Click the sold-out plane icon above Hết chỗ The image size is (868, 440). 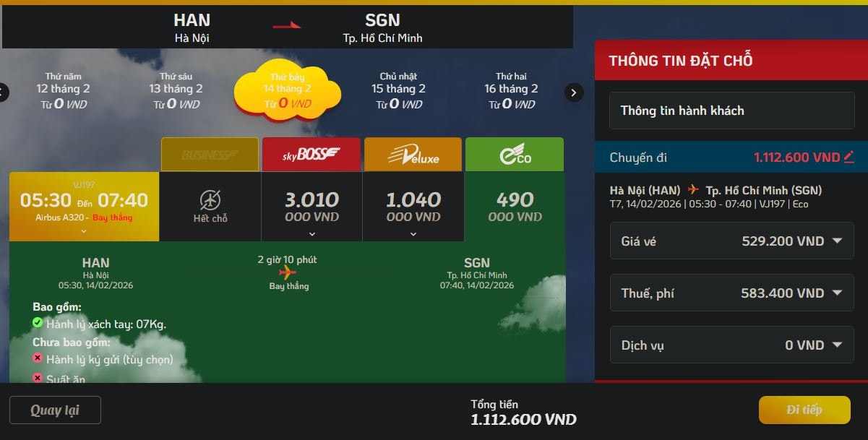point(210,200)
